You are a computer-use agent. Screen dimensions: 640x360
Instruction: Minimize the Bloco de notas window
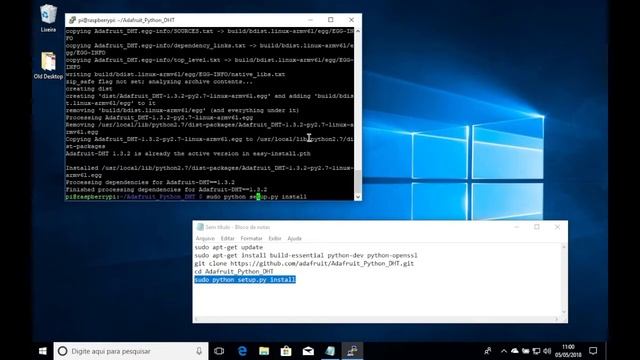[x=517, y=227]
